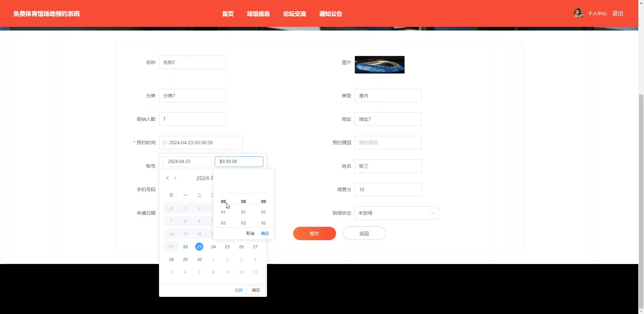Confirm time picker with blue 确定

coord(265,233)
